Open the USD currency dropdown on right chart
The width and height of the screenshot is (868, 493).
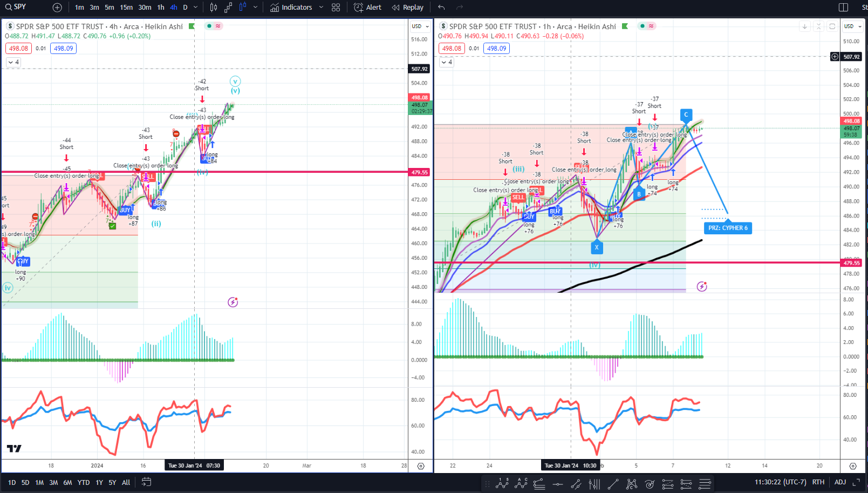[853, 26]
